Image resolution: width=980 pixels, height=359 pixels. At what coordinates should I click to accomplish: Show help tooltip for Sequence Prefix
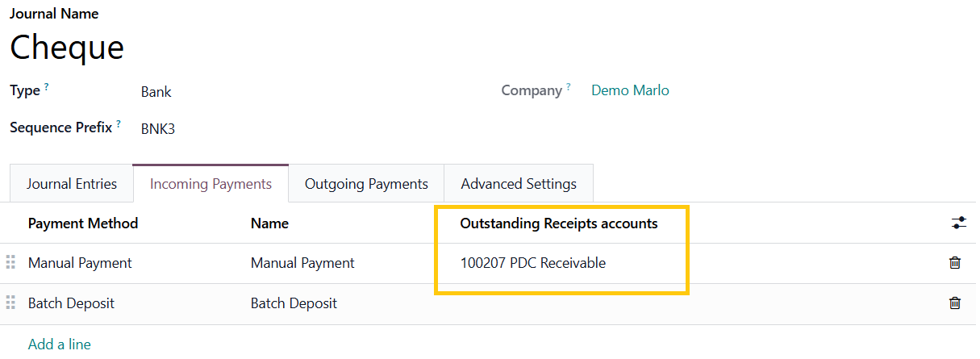(119, 123)
